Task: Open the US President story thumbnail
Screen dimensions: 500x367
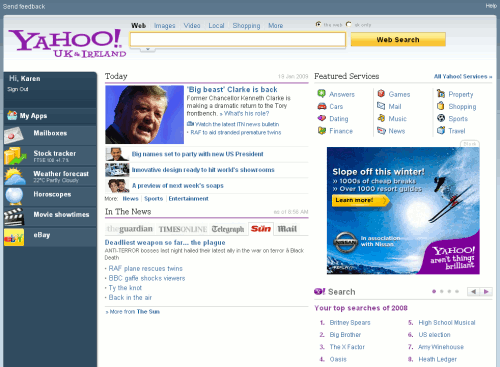Action: [117, 154]
